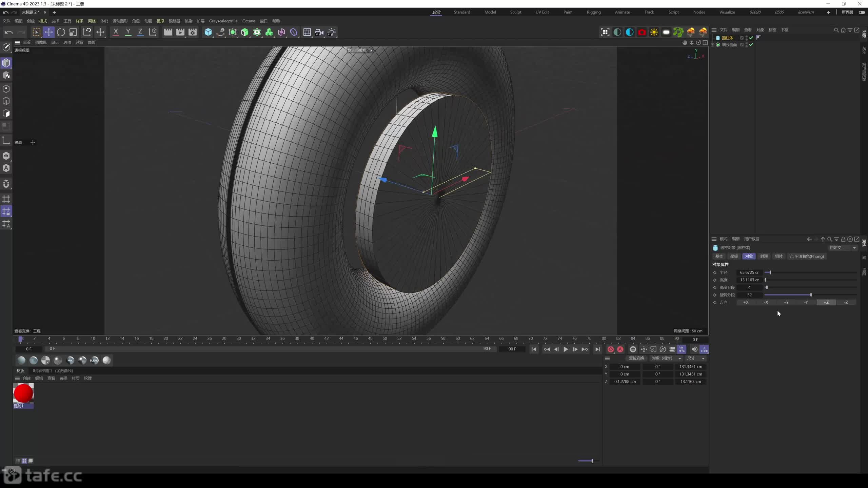Screen dimensions: 868x488
Task: Click play forward button
Action: 566,349
